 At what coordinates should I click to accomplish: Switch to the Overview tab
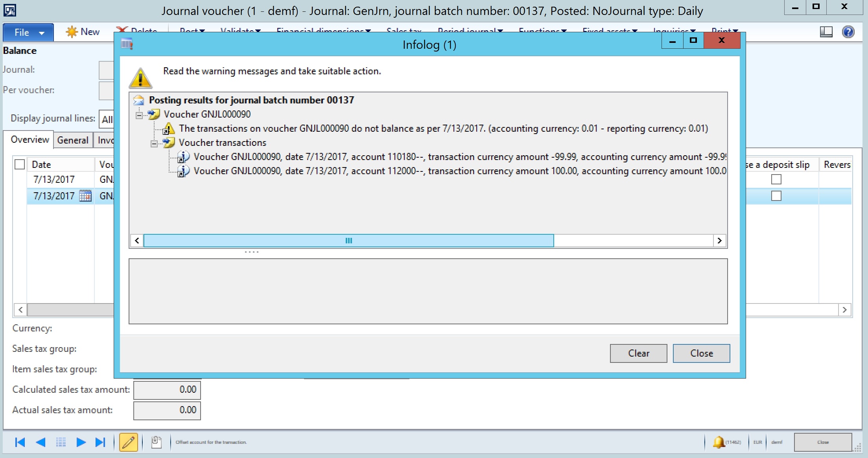tap(29, 140)
